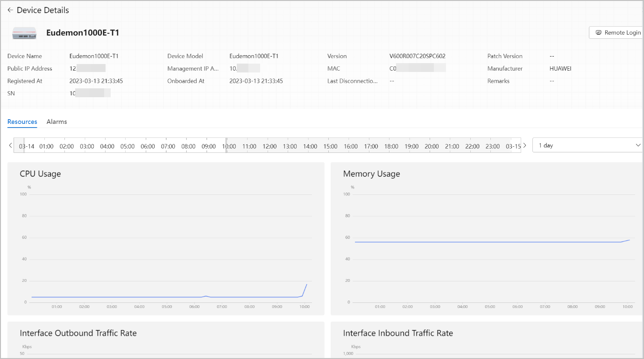Select 05:00 on the timeline
The height and width of the screenshot is (359, 644).
click(127, 146)
